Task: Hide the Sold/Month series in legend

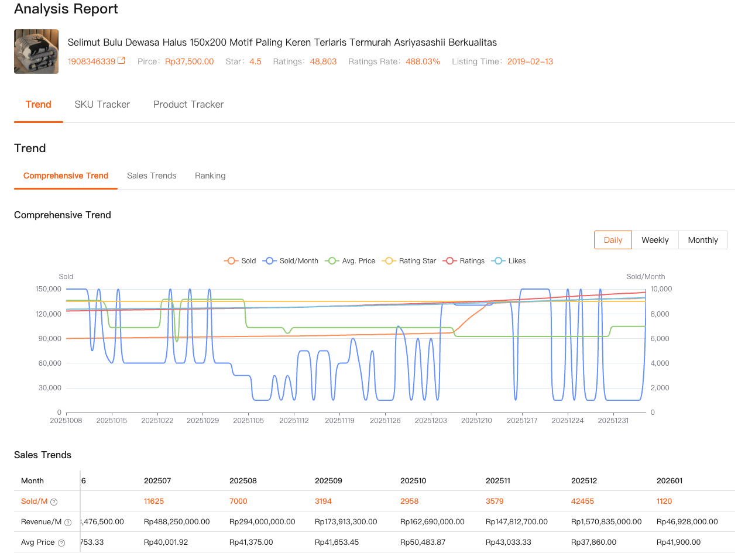Action: pos(291,261)
